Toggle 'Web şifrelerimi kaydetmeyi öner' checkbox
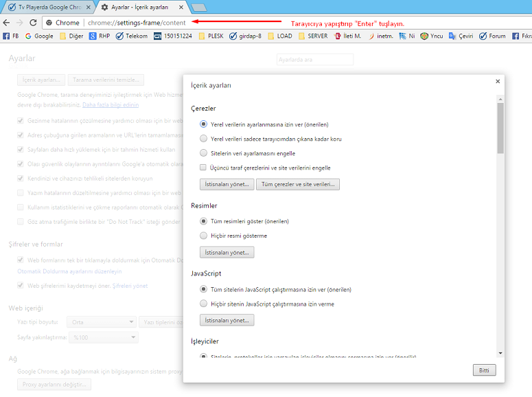 point(21,286)
